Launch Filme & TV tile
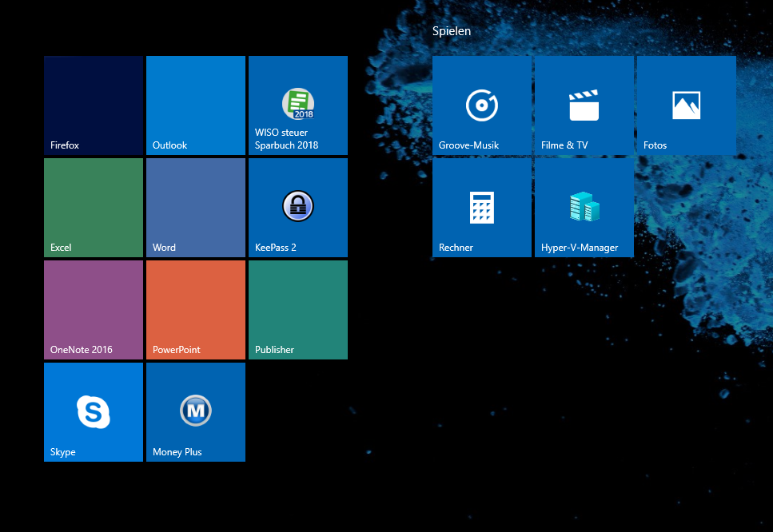773x532 pixels. pyautogui.click(x=584, y=105)
